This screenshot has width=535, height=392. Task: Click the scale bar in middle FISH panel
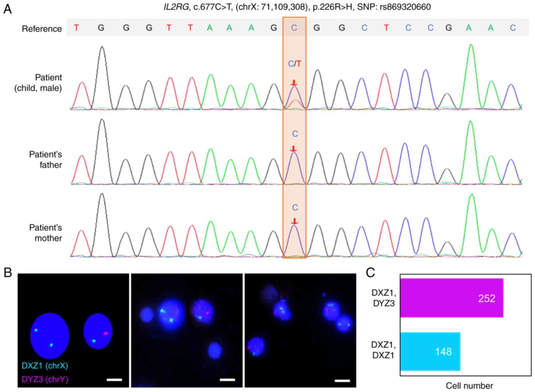[x=227, y=380]
